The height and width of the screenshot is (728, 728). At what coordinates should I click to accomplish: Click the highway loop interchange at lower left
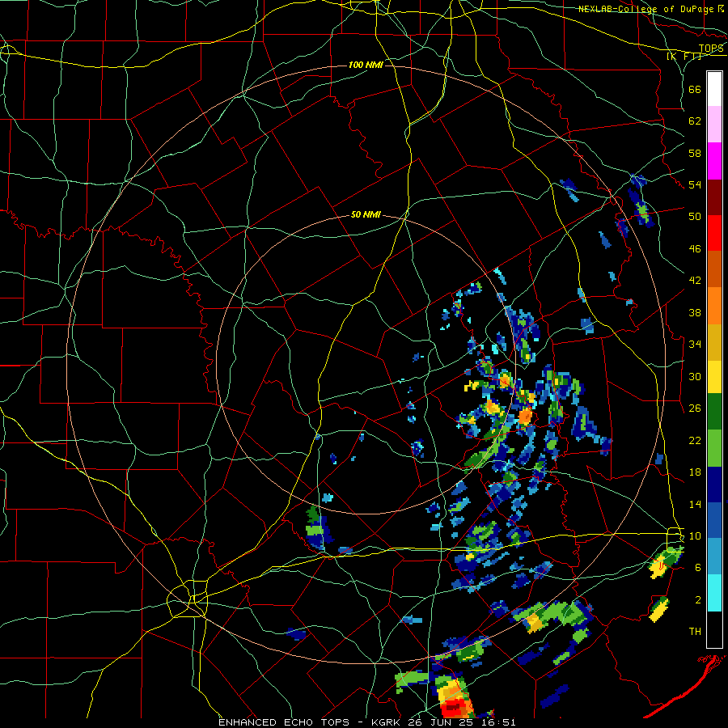[188, 599]
